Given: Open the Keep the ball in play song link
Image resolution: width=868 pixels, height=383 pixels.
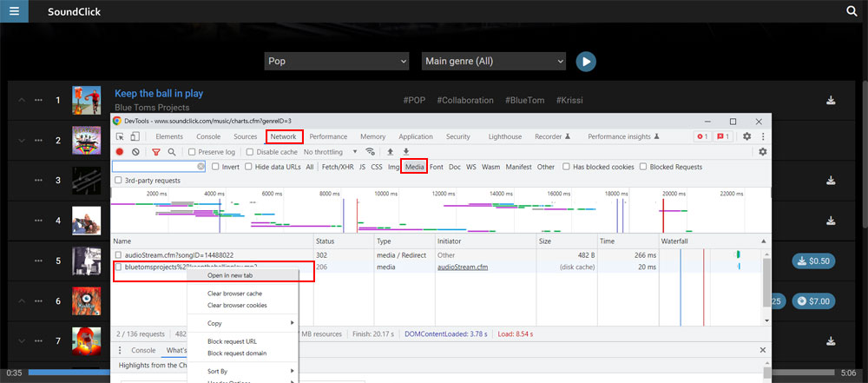Looking at the screenshot, I should pos(159,94).
